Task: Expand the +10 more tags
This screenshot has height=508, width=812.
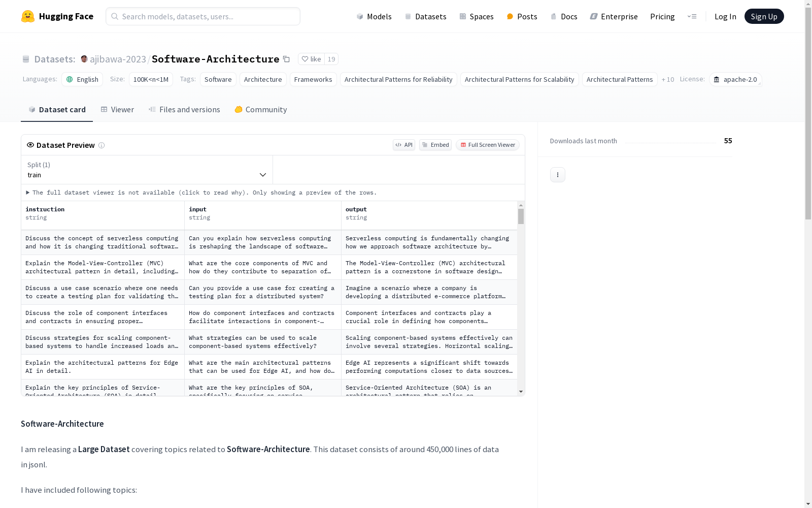Action: [x=668, y=79]
